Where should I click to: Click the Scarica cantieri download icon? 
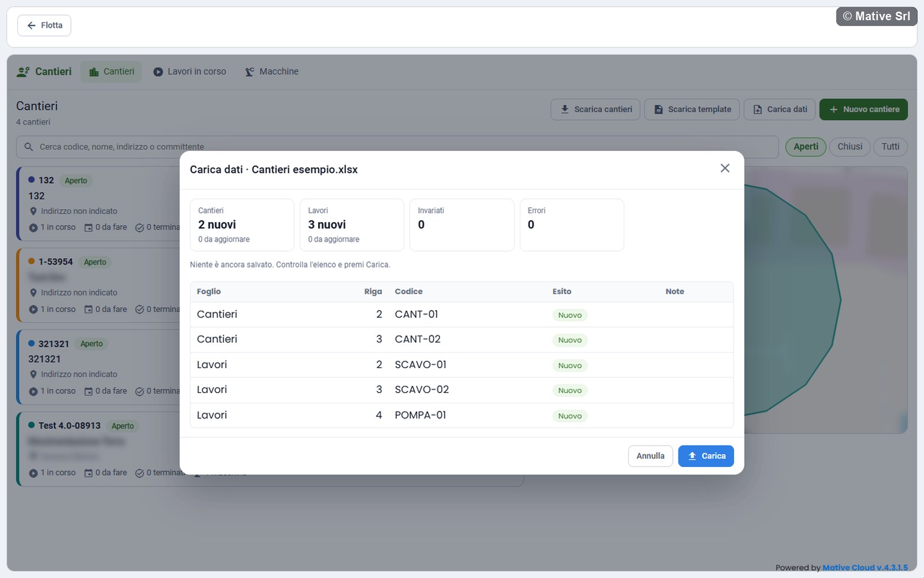(x=564, y=109)
